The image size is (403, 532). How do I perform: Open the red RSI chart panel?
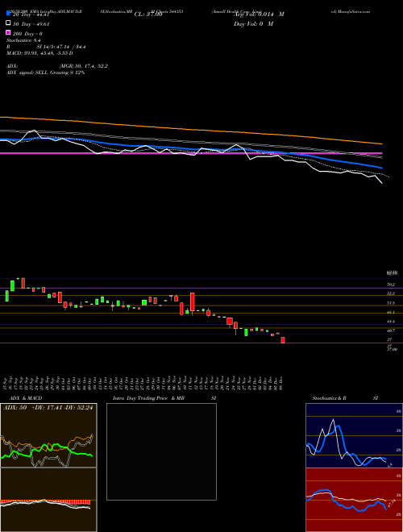(354, 500)
